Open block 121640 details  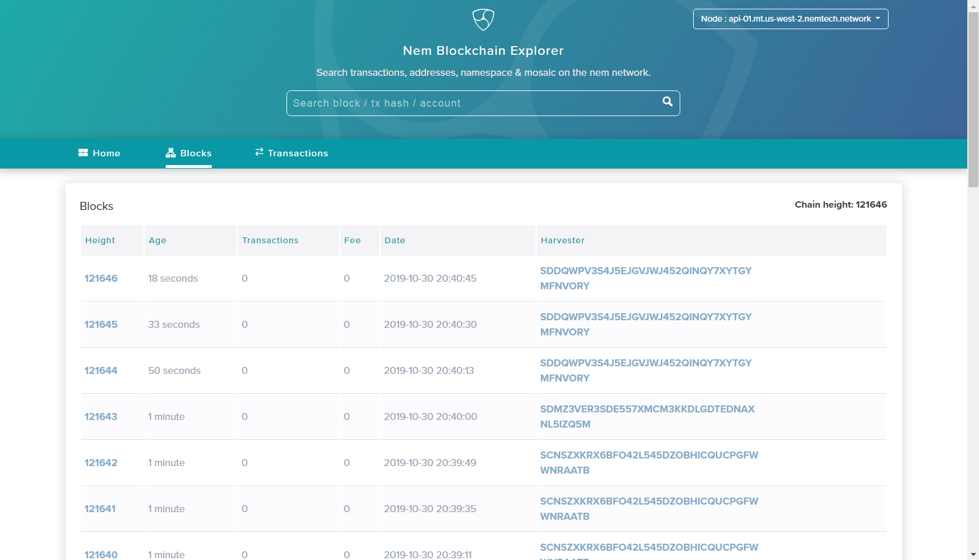(101, 555)
